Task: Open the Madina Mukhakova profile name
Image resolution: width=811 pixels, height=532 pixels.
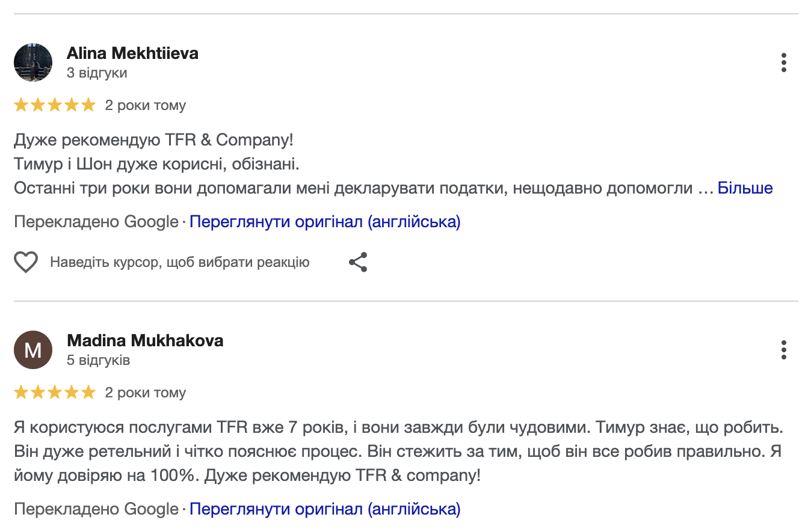Action: click(145, 341)
